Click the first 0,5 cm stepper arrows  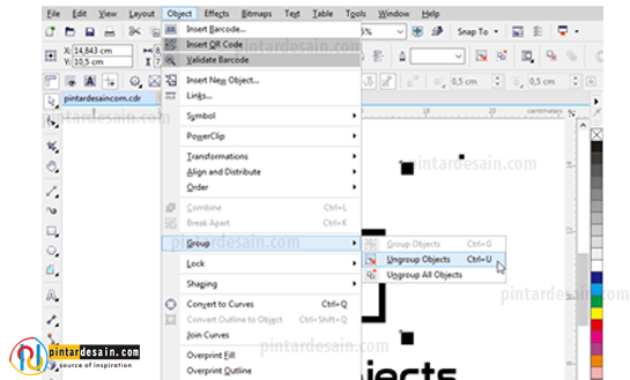(498, 81)
